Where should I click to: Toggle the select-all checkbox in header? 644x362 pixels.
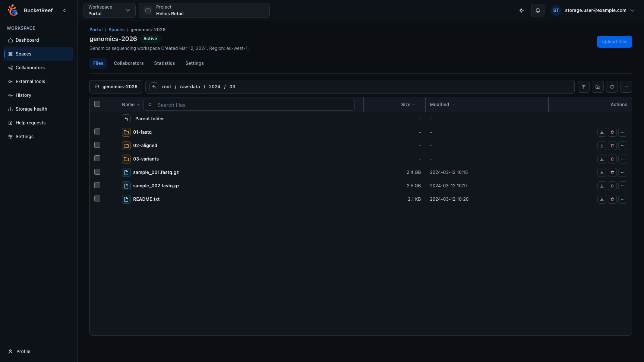coord(97,104)
